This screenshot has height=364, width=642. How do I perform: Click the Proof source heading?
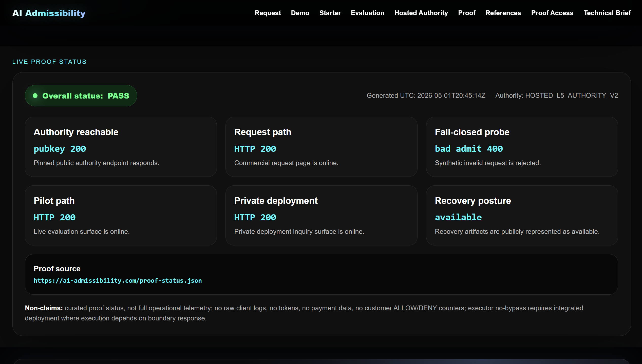point(57,269)
